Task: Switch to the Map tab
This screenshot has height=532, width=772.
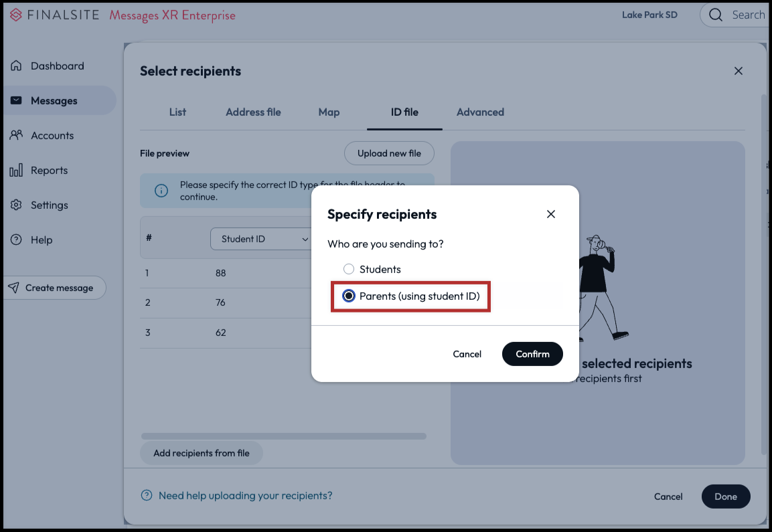Action: pyautogui.click(x=329, y=112)
